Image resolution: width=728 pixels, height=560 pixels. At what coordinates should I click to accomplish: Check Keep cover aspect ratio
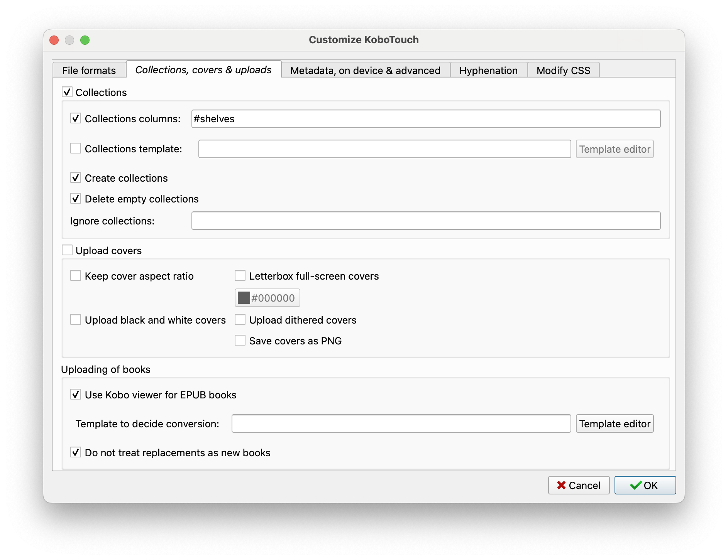tap(76, 276)
